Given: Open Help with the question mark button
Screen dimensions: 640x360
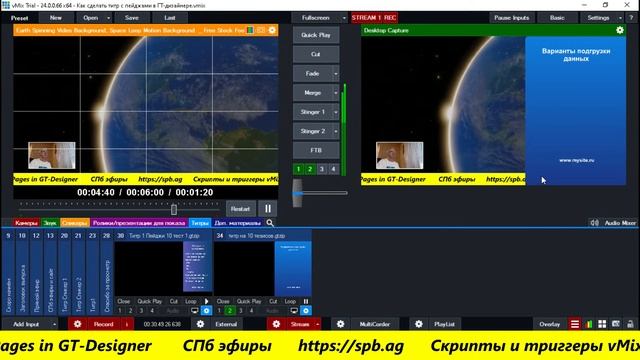Looking at the screenshot, I should 631,18.
